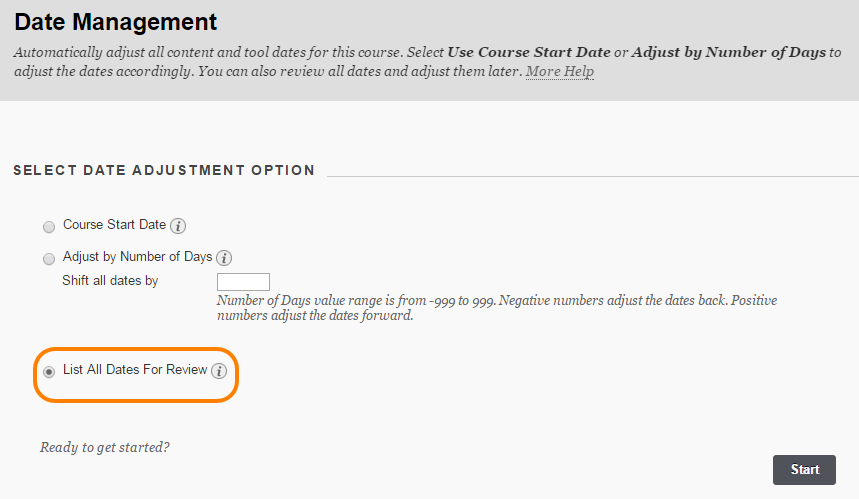Click bold Use Course Start Date in description
This screenshot has height=499, width=859.
pos(529,52)
